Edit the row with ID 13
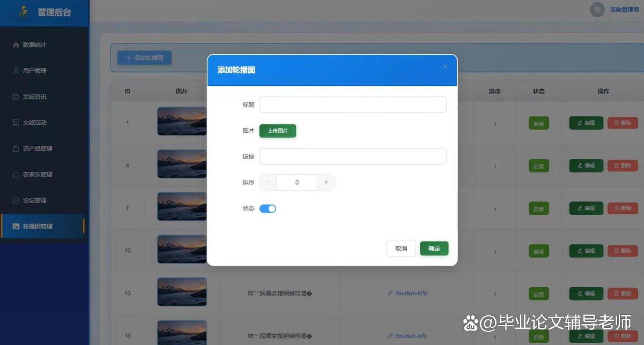Screen dimensions: 644x345 pyautogui.click(x=586, y=294)
